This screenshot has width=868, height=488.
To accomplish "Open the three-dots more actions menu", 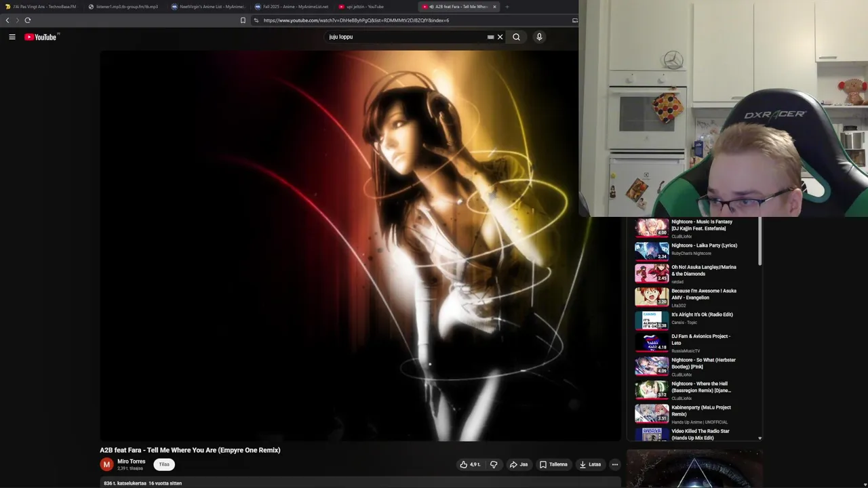I will 615,464.
